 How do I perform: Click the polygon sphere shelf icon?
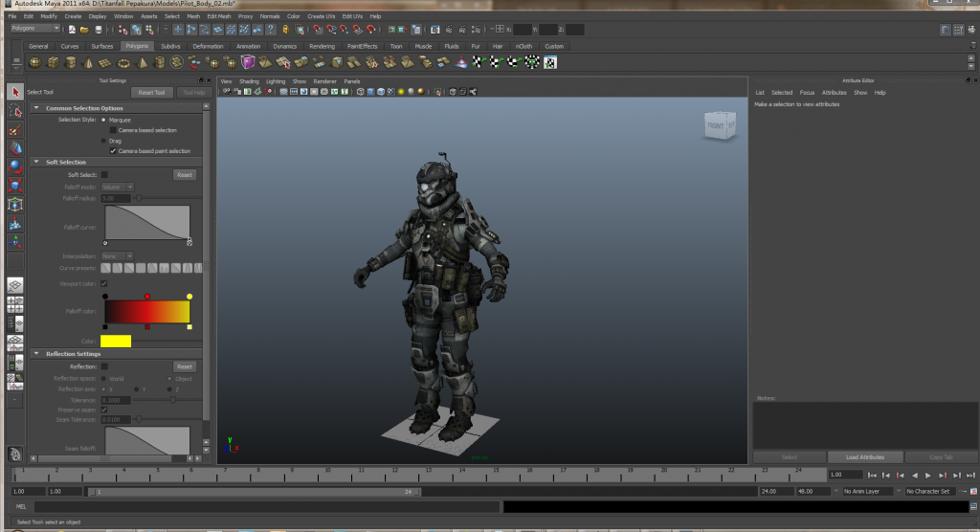point(35,62)
